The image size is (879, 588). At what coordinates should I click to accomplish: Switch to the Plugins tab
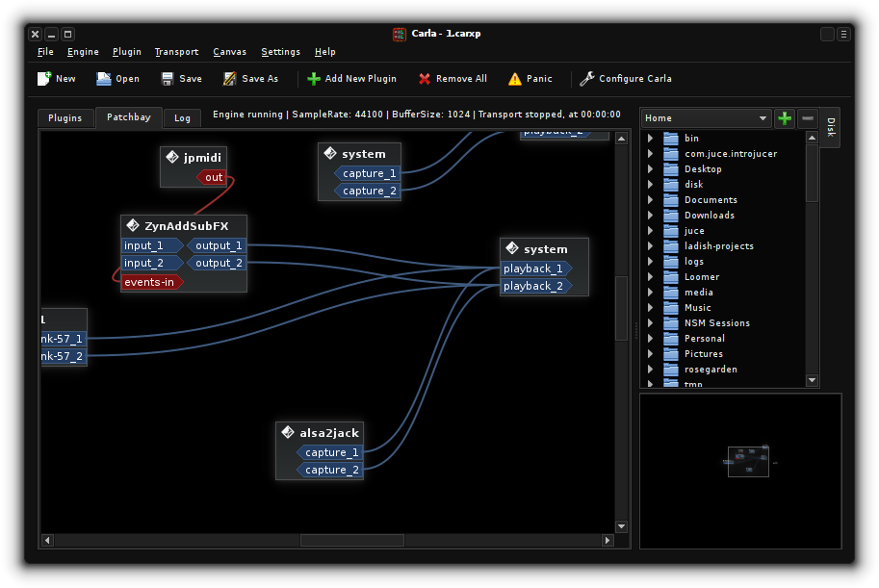[65, 118]
